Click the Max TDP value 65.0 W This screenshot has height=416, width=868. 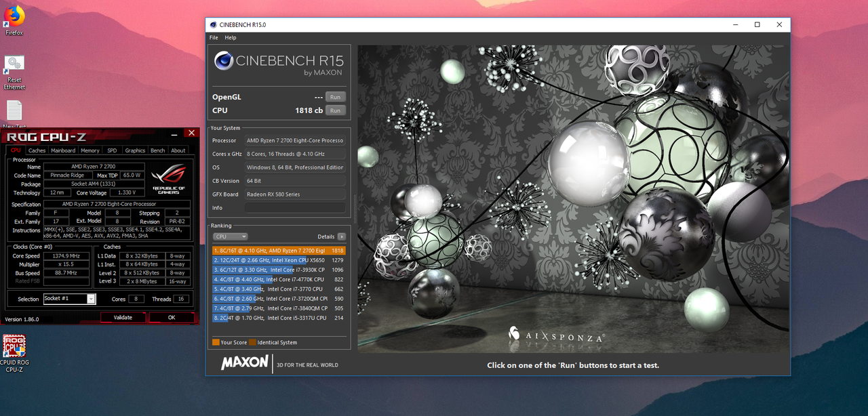pos(132,175)
